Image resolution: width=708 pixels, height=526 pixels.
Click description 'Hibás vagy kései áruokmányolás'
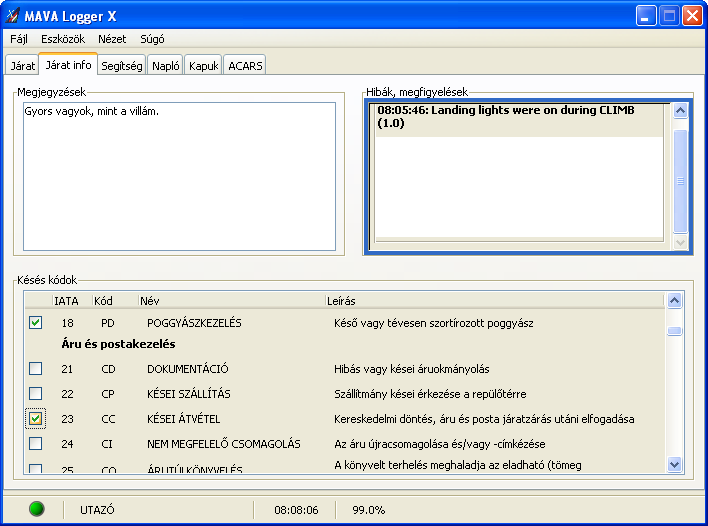point(412,369)
